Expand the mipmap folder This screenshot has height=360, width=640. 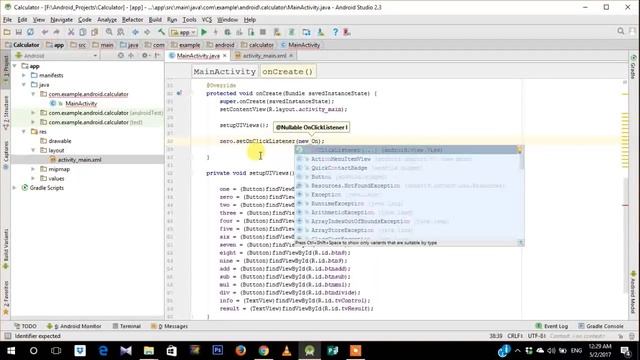pyautogui.click(x=33, y=169)
